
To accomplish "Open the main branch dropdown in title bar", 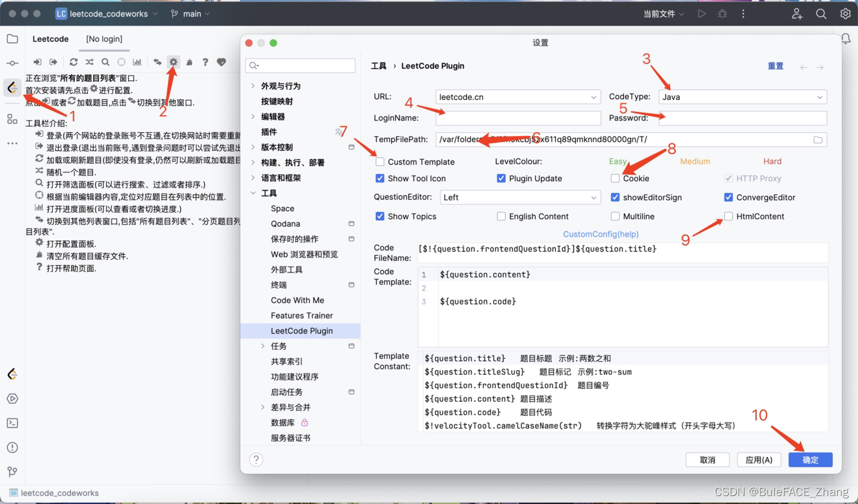I will (191, 13).
